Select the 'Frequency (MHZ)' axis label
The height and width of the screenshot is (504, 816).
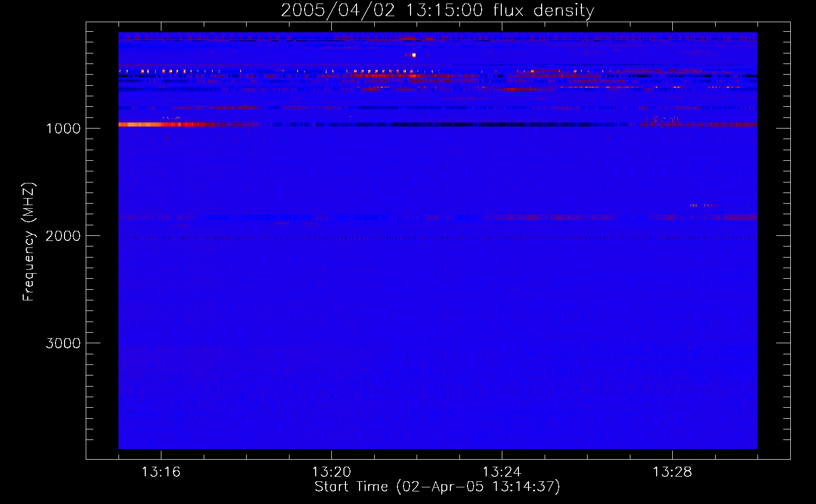(x=29, y=242)
